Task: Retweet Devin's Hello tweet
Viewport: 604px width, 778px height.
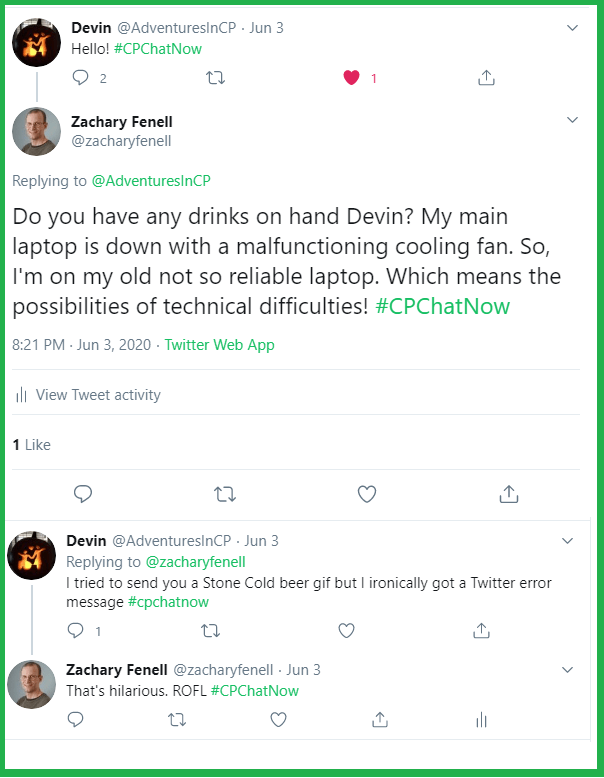Action: coord(216,77)
